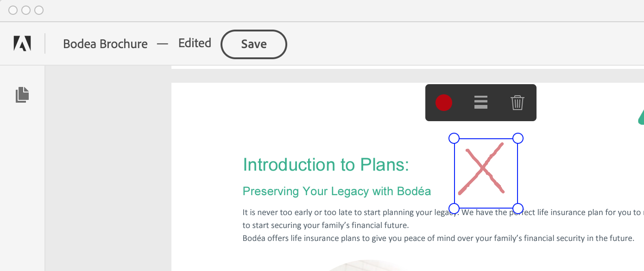
Task: Click the Save button
Action: click(253, 44)
